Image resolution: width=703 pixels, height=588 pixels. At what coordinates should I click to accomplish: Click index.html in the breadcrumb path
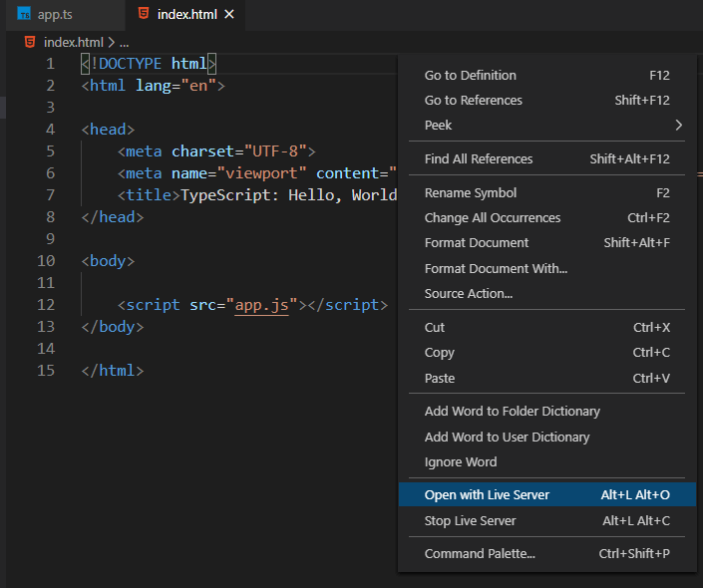73,42
